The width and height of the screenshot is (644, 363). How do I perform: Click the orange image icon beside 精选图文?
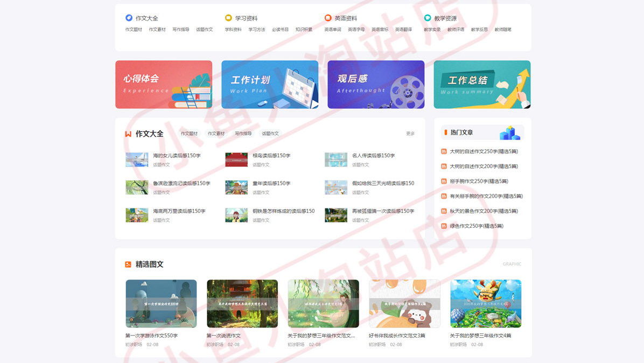tap(128, 264)
